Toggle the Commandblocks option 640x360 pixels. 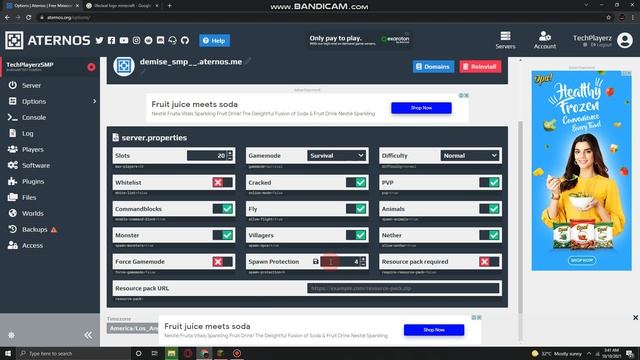pyautogui.click(x=223, y=209)
